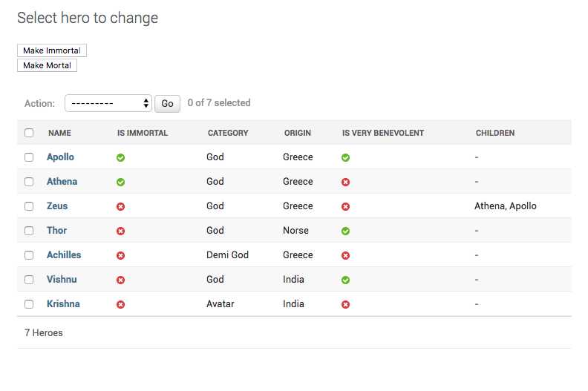Image resolution: width=588 pixels, height=391 pixels.
Task: Click Apollo's green Is Very Benevolent icon
Action: point(345,157)
